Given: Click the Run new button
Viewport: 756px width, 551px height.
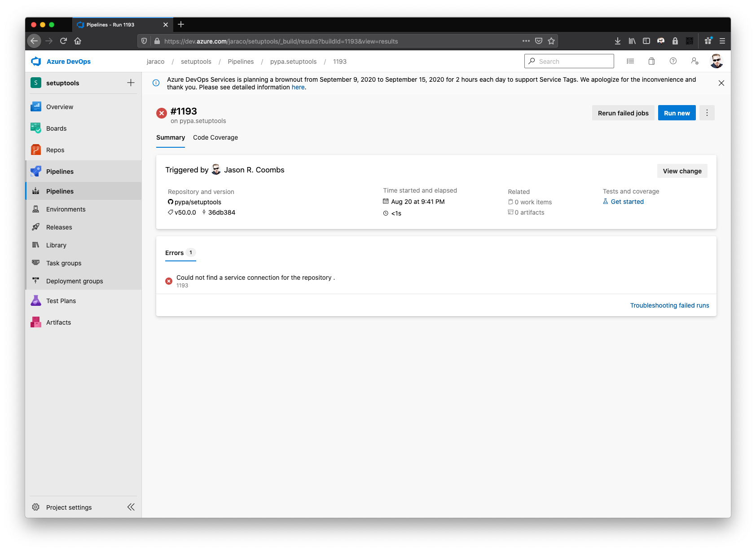Looking at the screenshot, I should tap(677, 113).
